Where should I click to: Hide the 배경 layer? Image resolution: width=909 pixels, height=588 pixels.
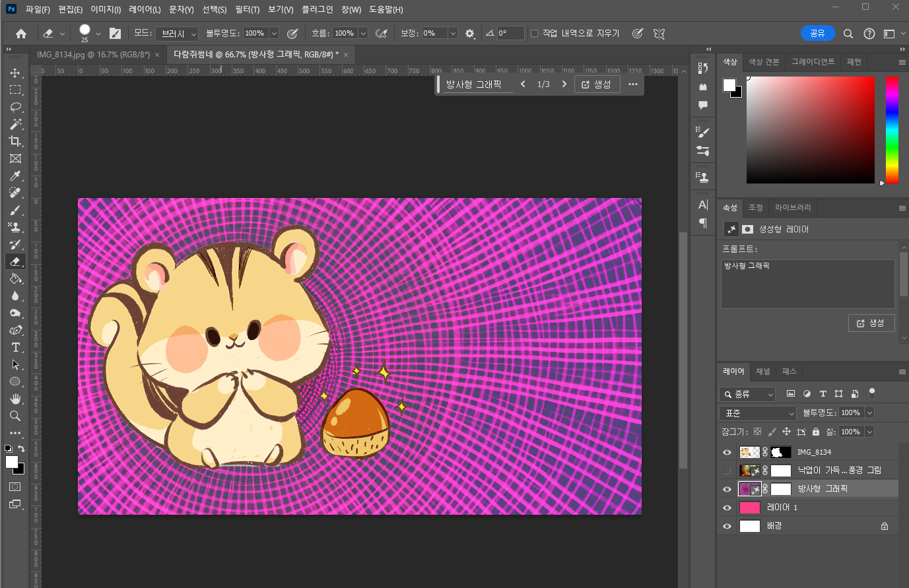[x=727, y=526]
